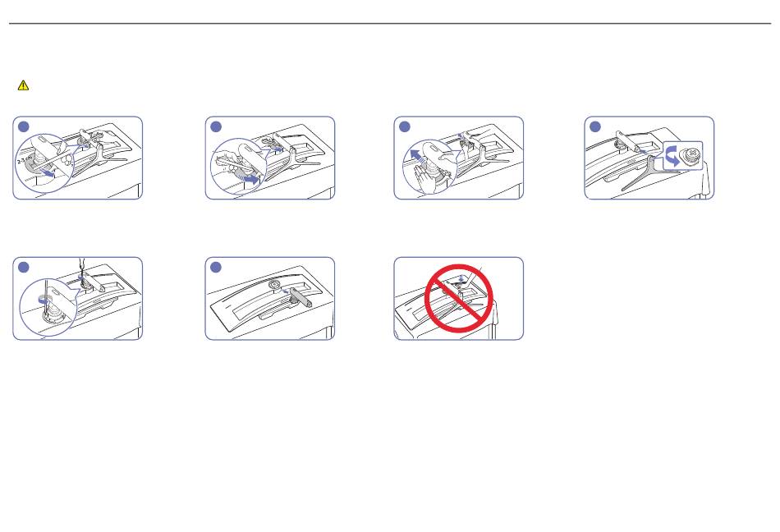Open the illustration with two hands pulling the stand
The width and height of the screenshot is (780, 532).
(x=459, y=158)
